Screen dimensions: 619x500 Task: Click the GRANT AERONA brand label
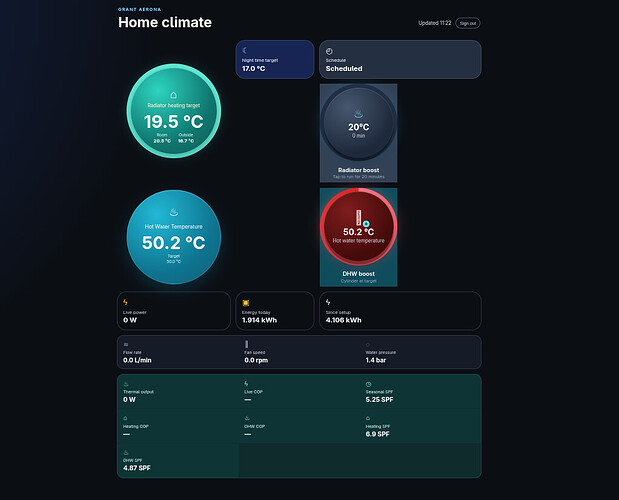[x=140, y=9]
